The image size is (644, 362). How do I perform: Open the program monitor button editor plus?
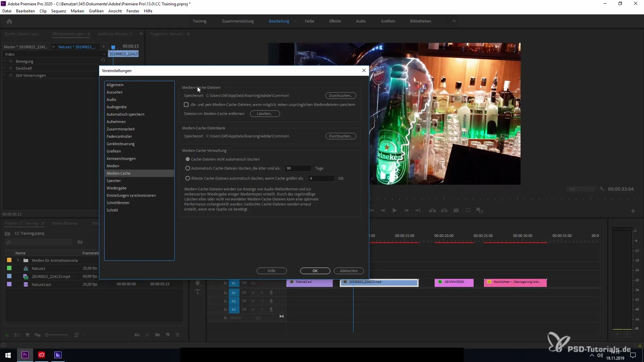pyautogui.click(x=633, y=211)
